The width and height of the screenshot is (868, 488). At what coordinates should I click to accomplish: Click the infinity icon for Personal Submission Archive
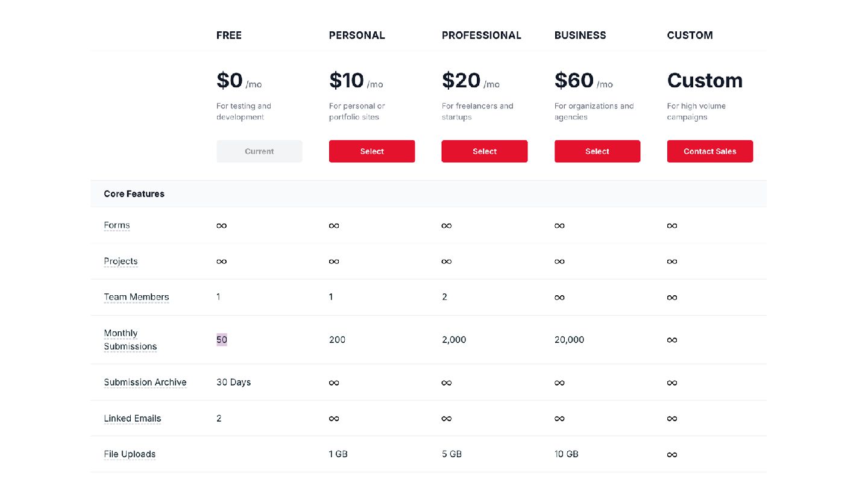pos(334,383)
